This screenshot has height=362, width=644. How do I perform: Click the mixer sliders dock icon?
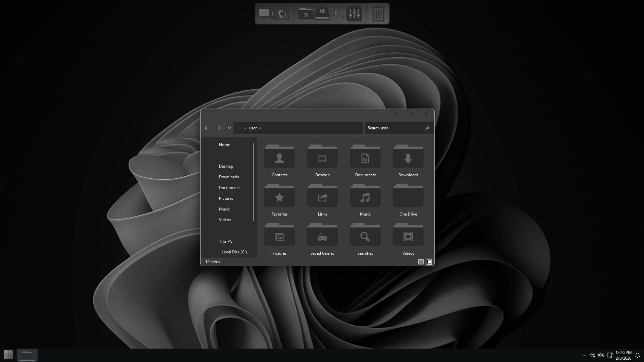(x=354, y=14)
